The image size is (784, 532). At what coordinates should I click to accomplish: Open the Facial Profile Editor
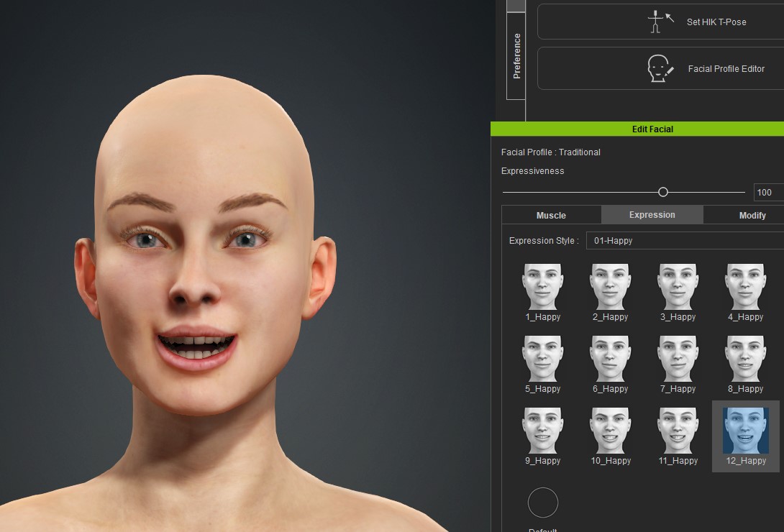coord(660,69)
